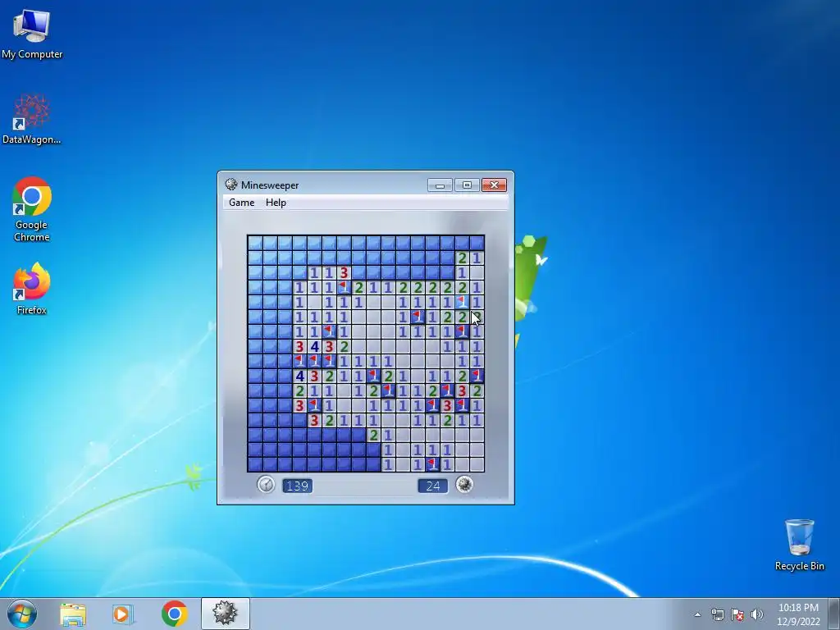The width and height of the screenshot is (840, 630).
Task: Click the remaining mines counter 24
Action: coord(433,486)
